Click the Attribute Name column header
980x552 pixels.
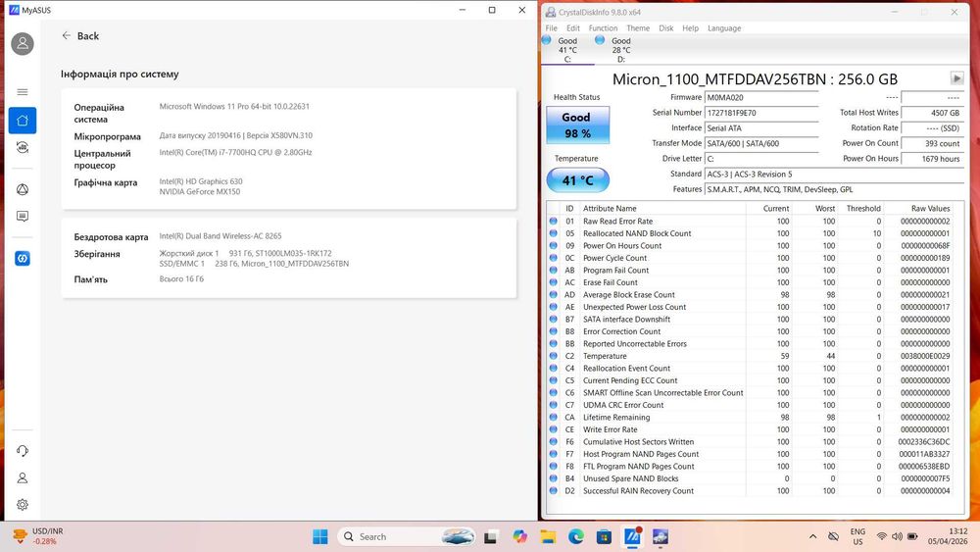click(661, 208)
